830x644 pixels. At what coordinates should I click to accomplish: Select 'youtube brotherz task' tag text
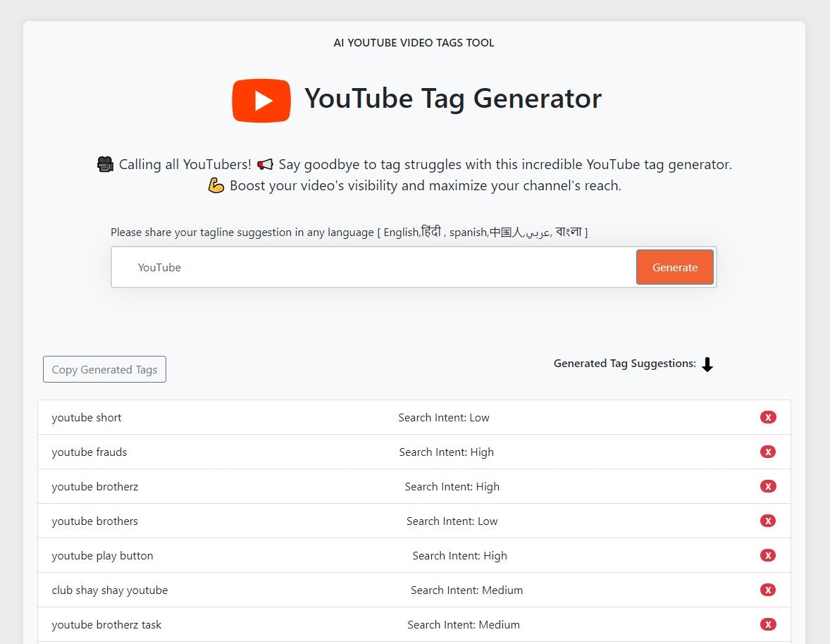(106, 624)
